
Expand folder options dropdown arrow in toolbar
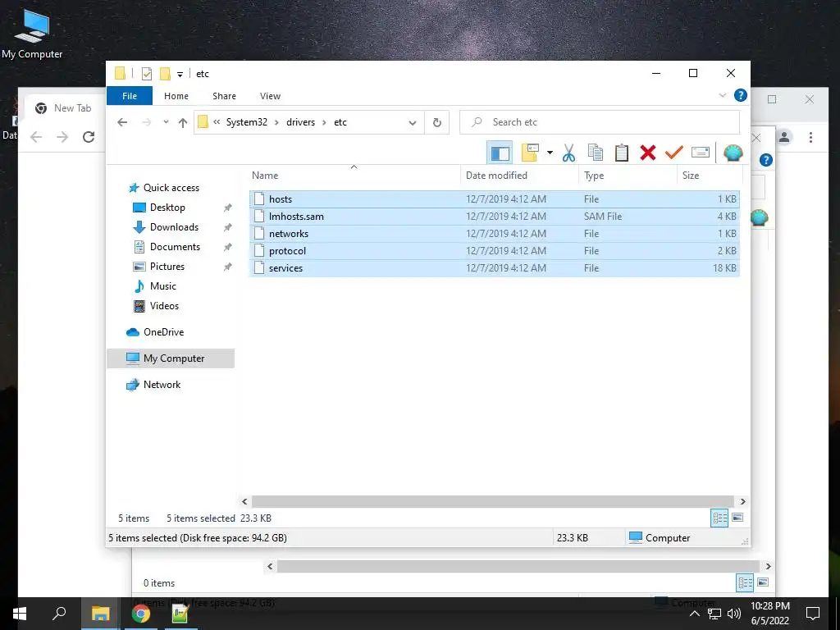[x=550, y=153]
